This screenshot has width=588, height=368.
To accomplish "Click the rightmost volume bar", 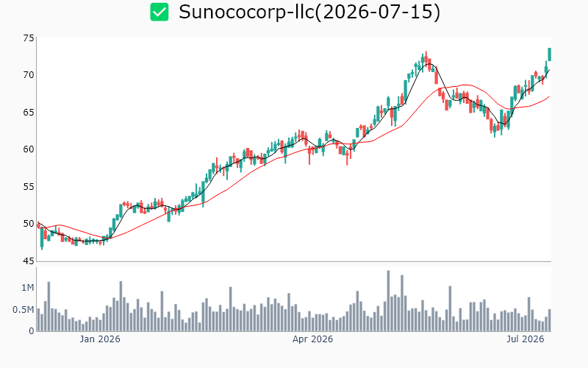I will [549, 320].
